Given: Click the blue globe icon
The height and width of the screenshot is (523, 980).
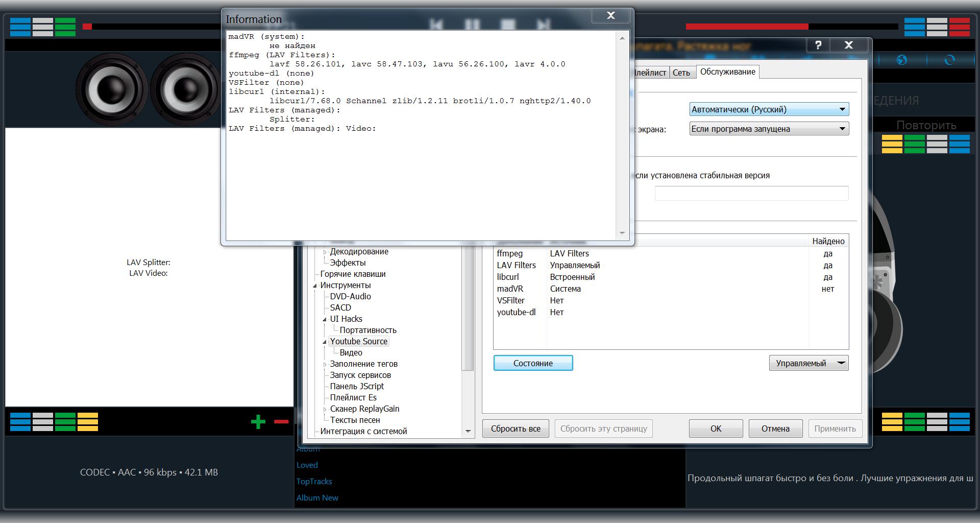Looking at the screenshot, I should [902, 60].
